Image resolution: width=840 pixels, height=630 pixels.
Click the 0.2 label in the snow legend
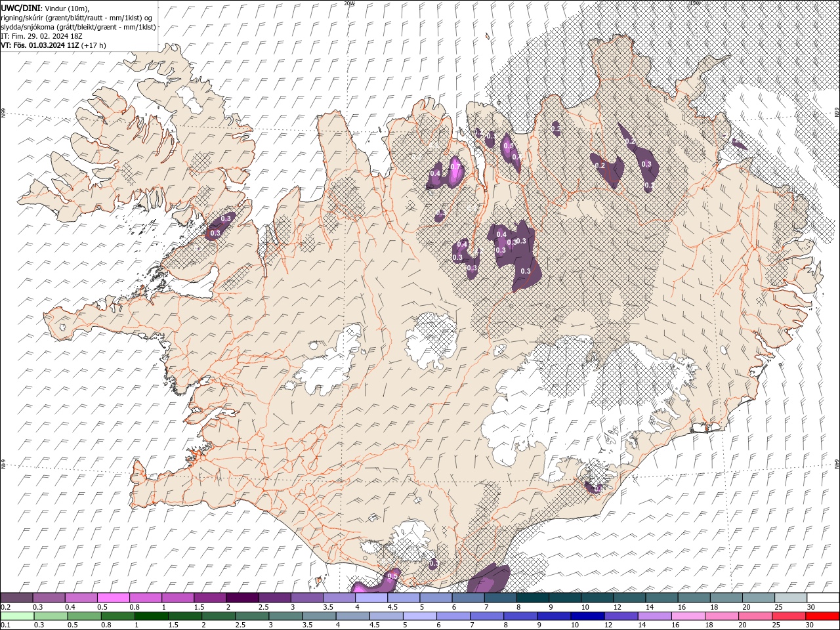5,607
